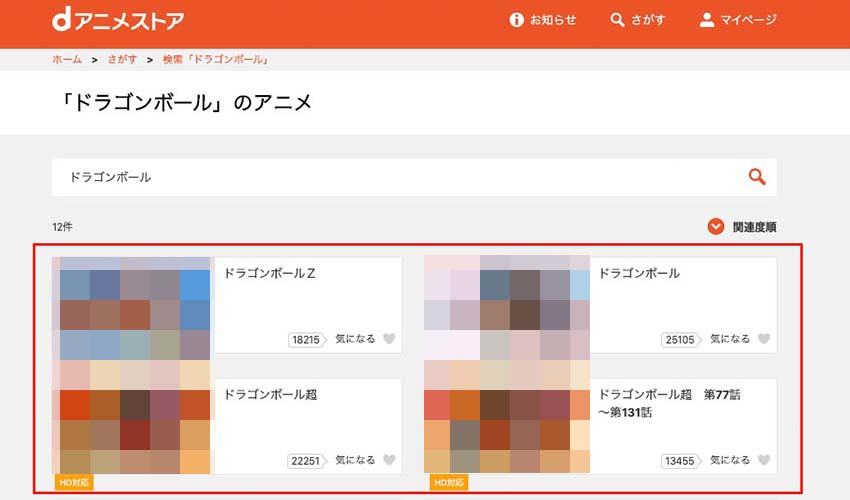
Task: Focus the search field containing ドラゴンボール
Action: tap(414, 177)
